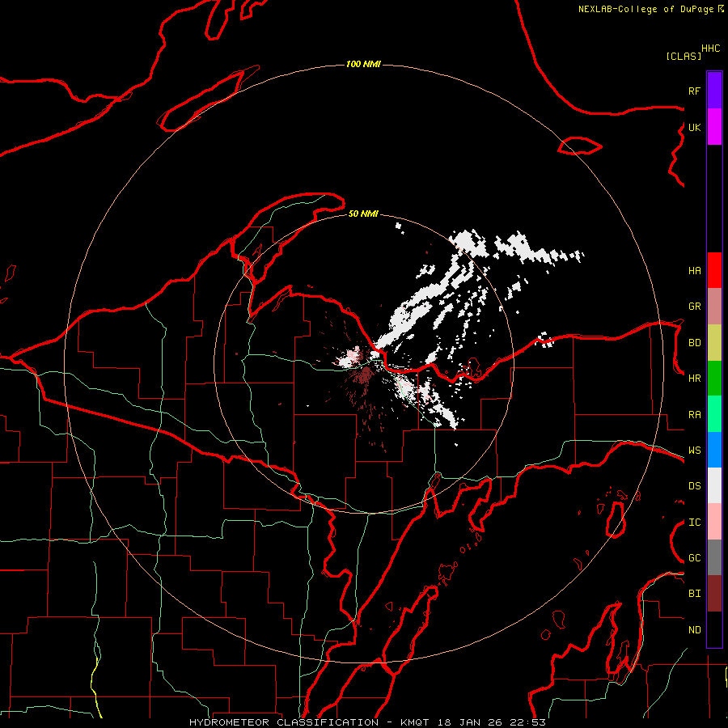The width and height of the screenshot is (728, 728).
Task: Click the HA red legend color block
Action: pyautogui.click(x=714, y=270)
